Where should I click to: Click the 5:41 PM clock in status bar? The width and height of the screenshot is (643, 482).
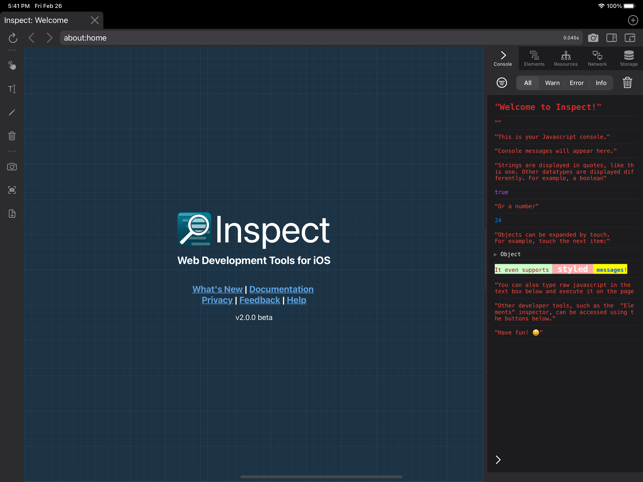[19, 6]
